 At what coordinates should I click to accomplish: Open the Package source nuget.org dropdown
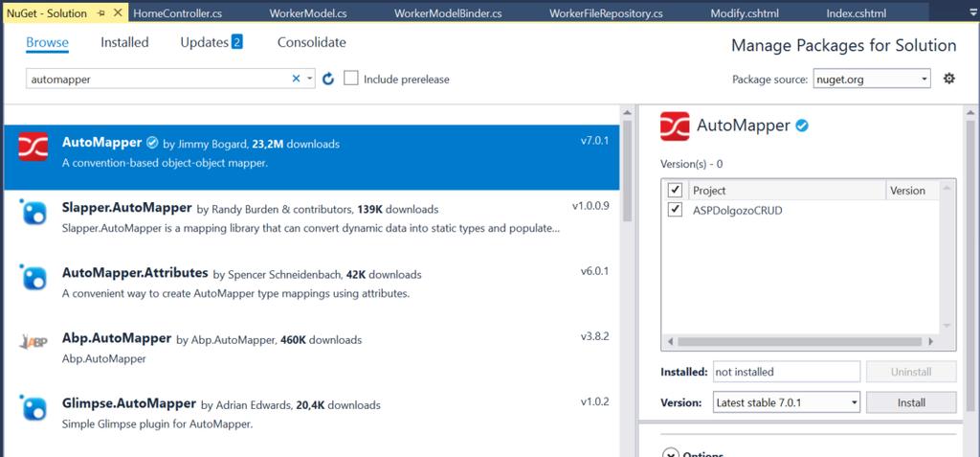[871, 79]
